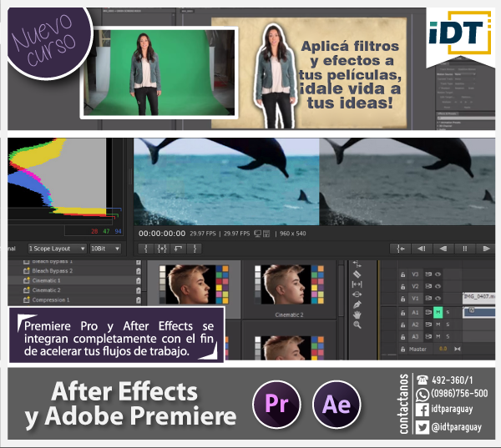Toggle the lock on Master track

(x=403, y=349)
